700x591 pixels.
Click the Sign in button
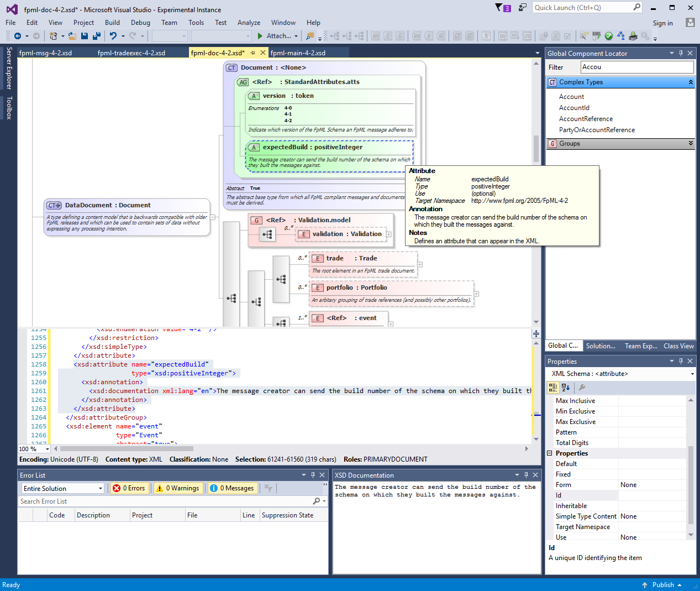coord(662,23)
